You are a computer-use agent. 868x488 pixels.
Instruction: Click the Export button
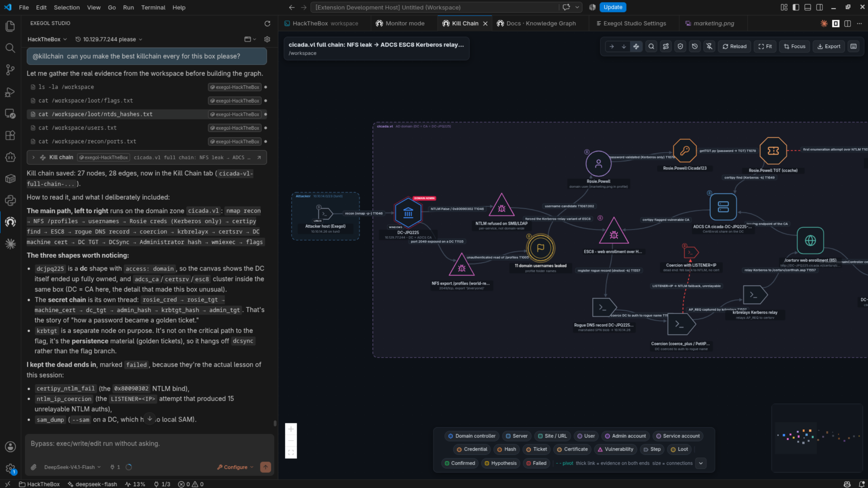pos(829,46)
